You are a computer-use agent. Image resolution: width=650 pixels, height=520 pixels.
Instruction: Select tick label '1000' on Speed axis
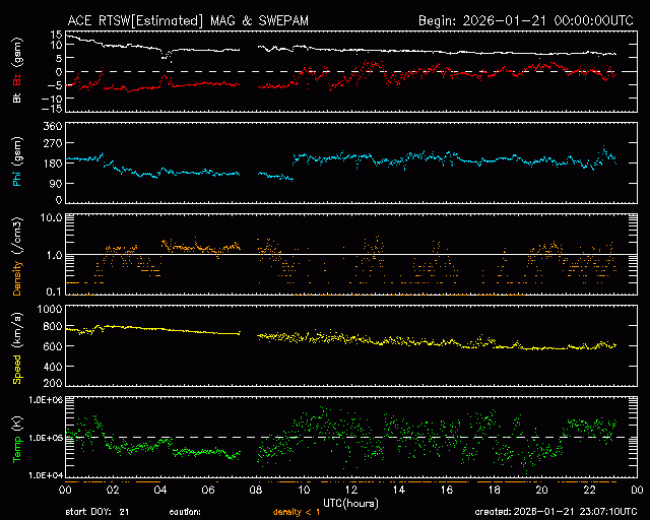tap(50, 309)
